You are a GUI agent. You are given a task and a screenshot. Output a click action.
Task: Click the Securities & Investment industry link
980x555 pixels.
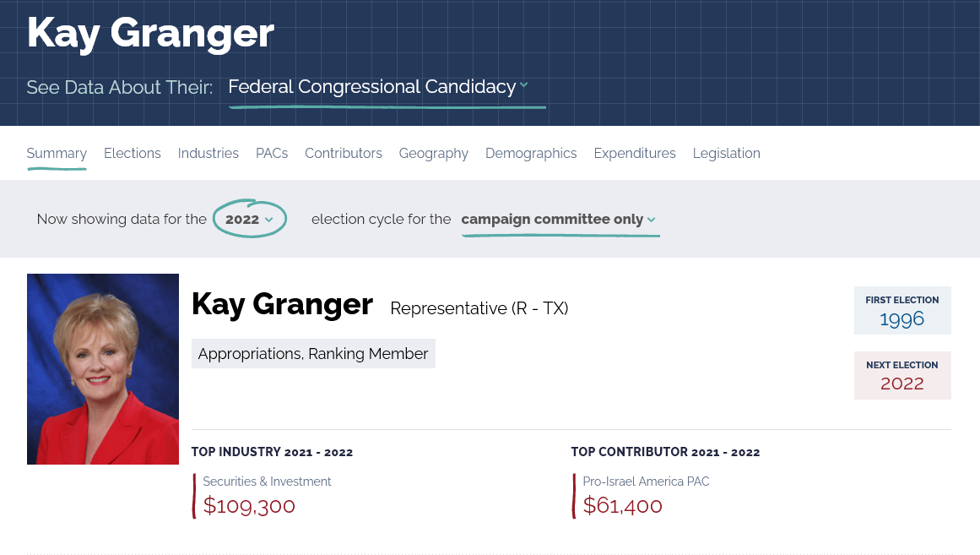coord(267,482)
